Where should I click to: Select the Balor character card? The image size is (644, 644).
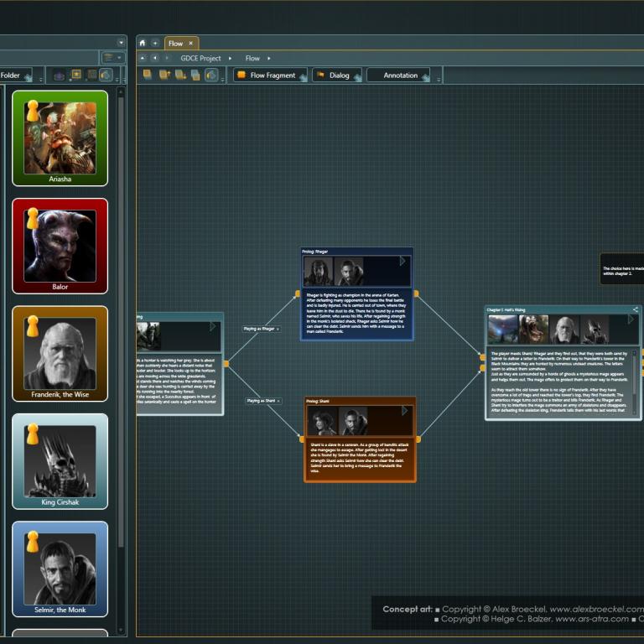(60, 246)
